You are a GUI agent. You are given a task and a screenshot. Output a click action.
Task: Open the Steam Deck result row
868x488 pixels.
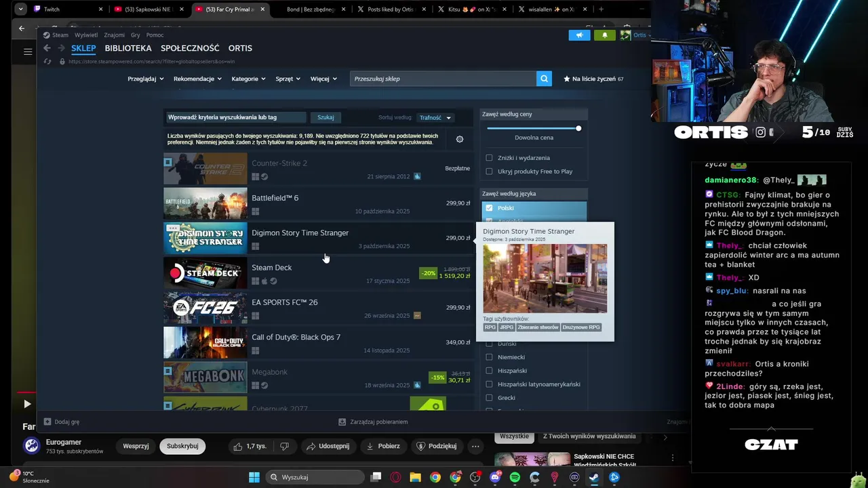[318, 273]
